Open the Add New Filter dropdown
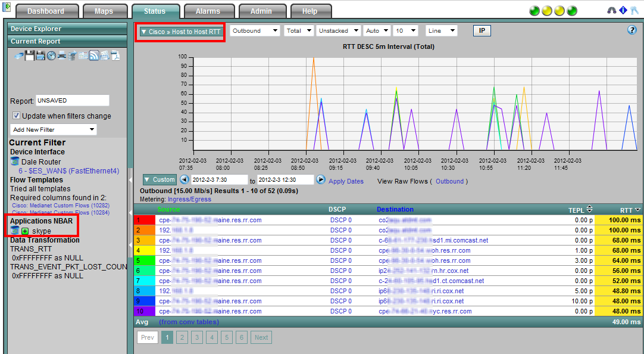The height and width of the screenshot is (354, 644). click(54, 129)
